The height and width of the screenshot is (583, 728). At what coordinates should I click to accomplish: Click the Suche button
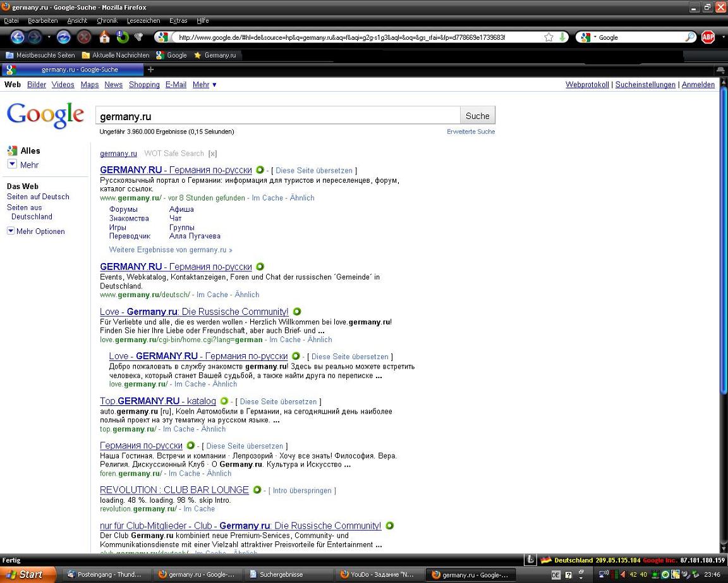pyautogui.click(x=477, y=116)
